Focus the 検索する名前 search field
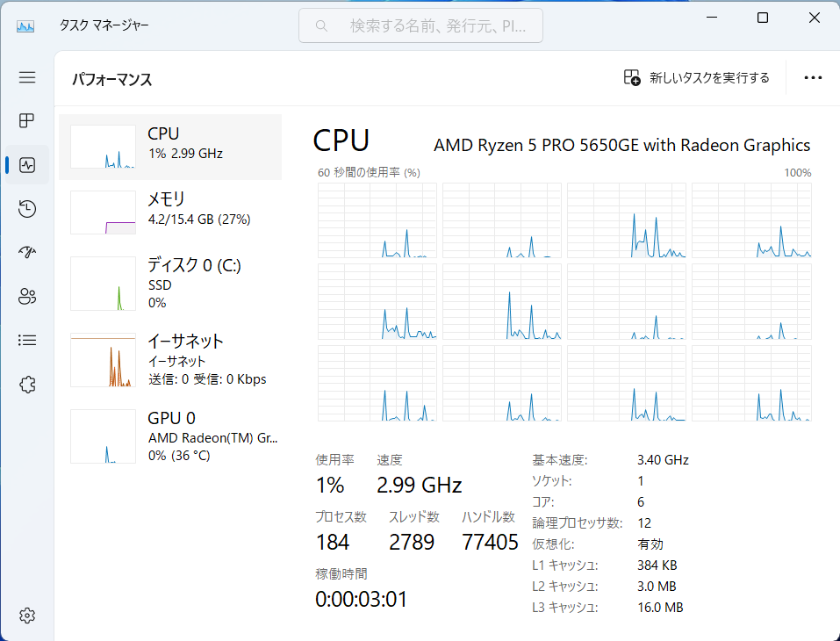This screenshot has width=840, height=641. coord(420,25)
